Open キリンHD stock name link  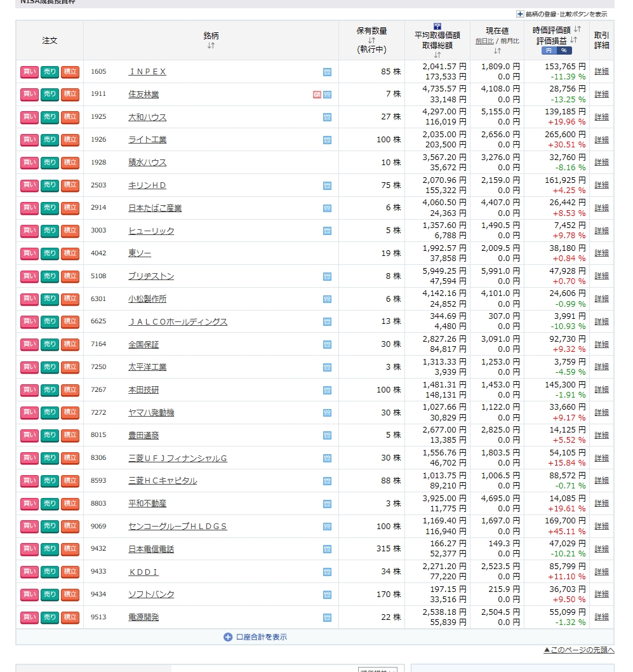click(147, 185)
